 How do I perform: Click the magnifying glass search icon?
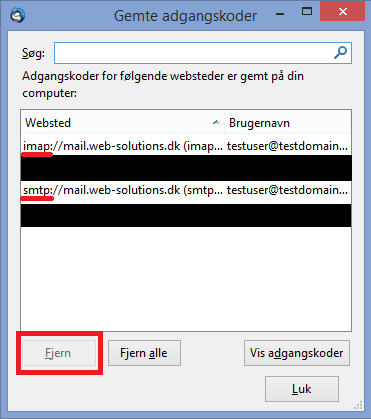point(340,53)
